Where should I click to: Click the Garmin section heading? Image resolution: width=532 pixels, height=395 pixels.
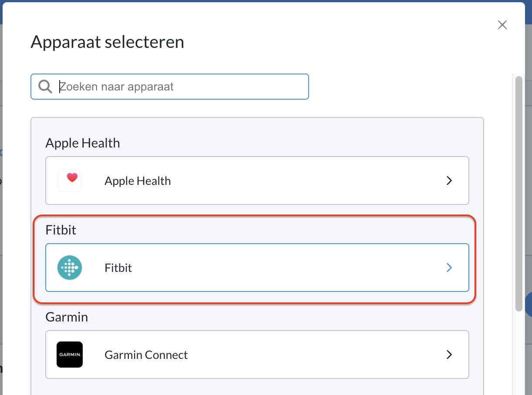point(67,317)
